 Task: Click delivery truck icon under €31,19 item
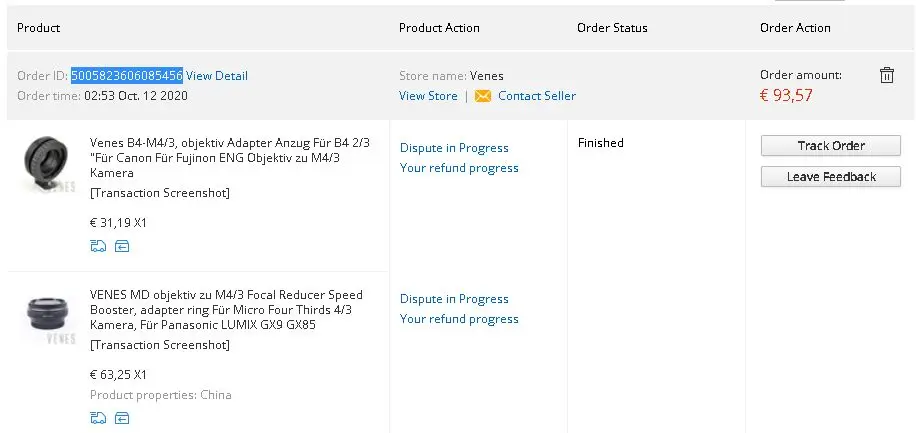click(98, 246)
